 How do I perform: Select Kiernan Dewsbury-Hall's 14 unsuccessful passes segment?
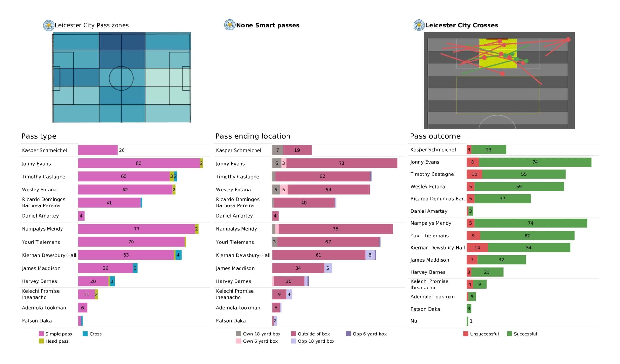pos(478,248)
